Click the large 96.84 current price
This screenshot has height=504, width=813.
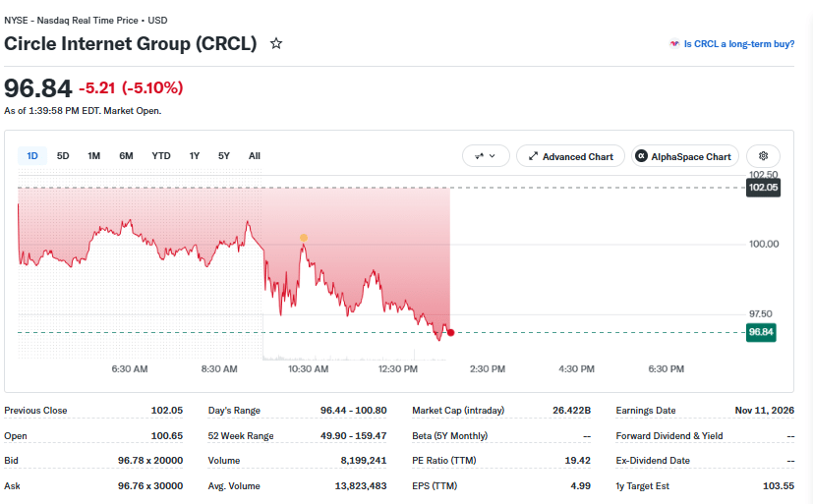pyautogui.click(x=38, y=88)
